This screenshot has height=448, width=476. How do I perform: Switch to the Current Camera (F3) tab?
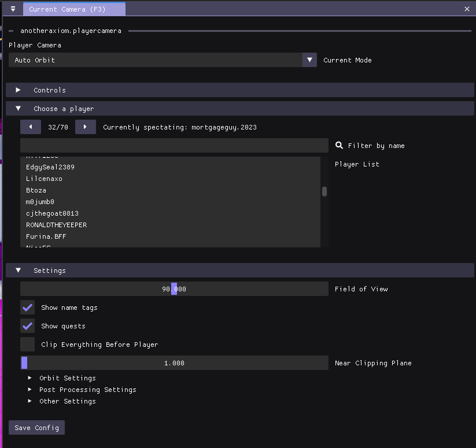point(74,9)
